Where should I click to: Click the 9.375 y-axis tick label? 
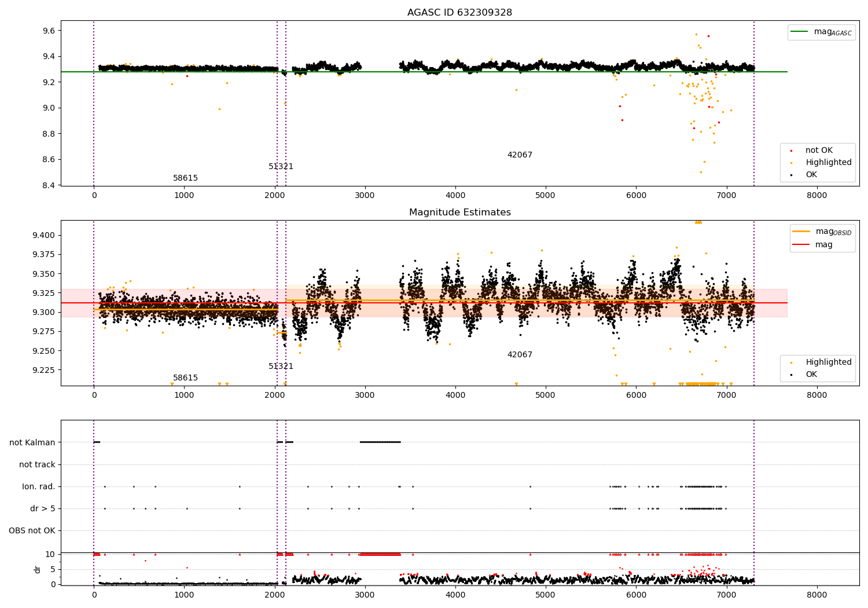[45, 255]
